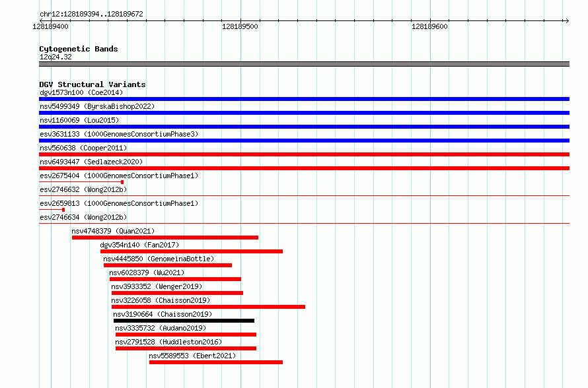Click the DGV Structural Variants track title
Screen dimensions: 588x388
click(92, 84)
